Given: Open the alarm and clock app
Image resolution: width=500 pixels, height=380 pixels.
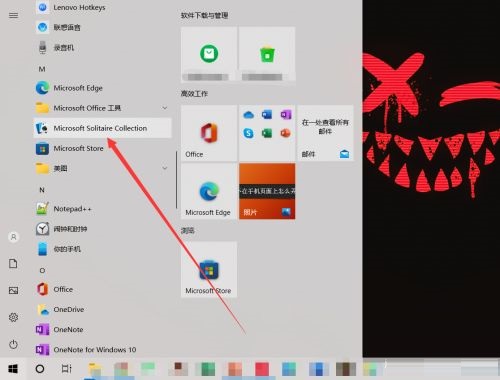Looking at the screenshot, I should 102,229.
